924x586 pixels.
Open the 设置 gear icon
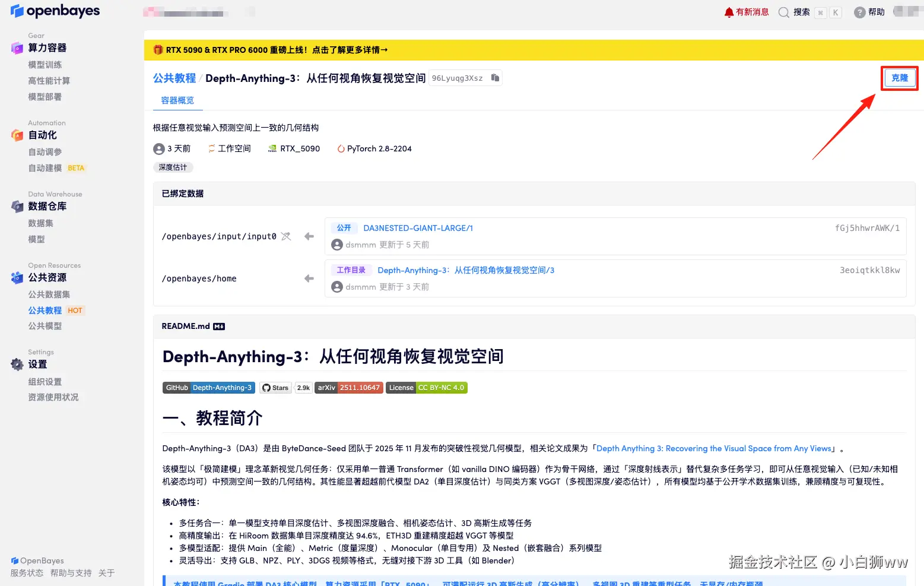pyautogui.click(x=17, y=365)
